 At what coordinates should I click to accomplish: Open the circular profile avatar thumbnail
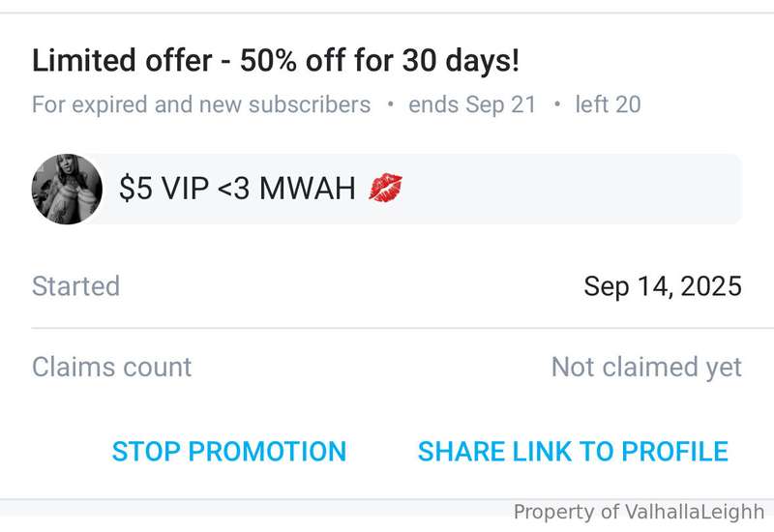pos(67,189)
